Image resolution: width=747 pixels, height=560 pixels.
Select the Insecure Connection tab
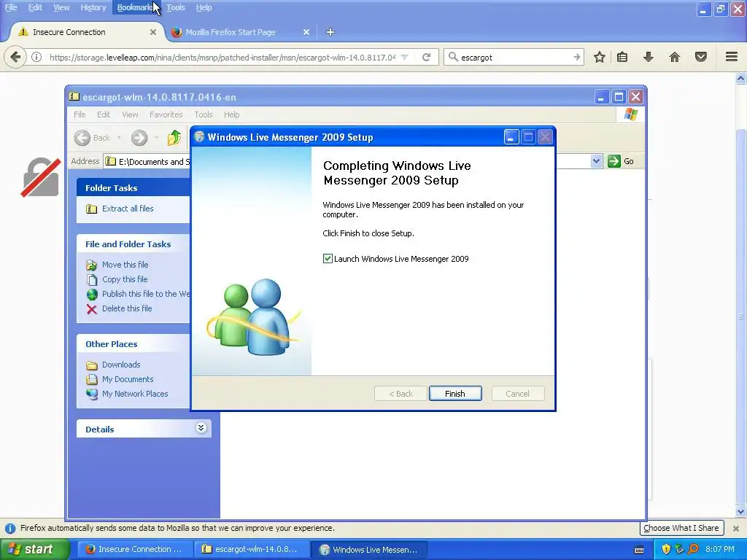[69, 32]
